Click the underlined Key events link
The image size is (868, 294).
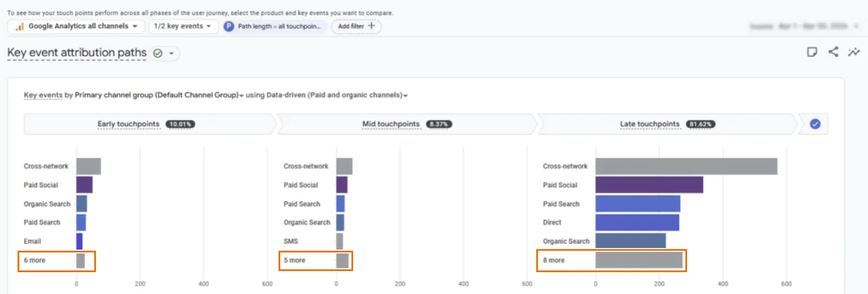[x=43, y=95]
